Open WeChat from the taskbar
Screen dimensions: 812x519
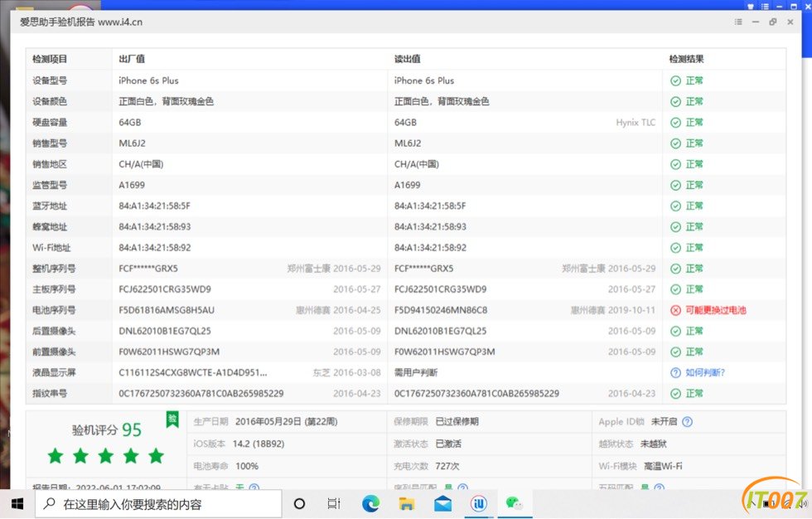pos(515,502)
